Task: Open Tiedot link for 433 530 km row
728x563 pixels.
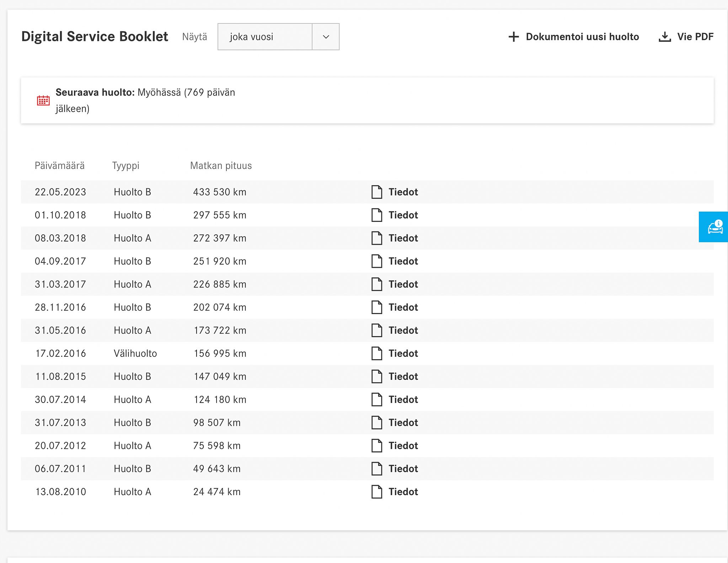Action: pyautogui.click(x=403, y=192)
